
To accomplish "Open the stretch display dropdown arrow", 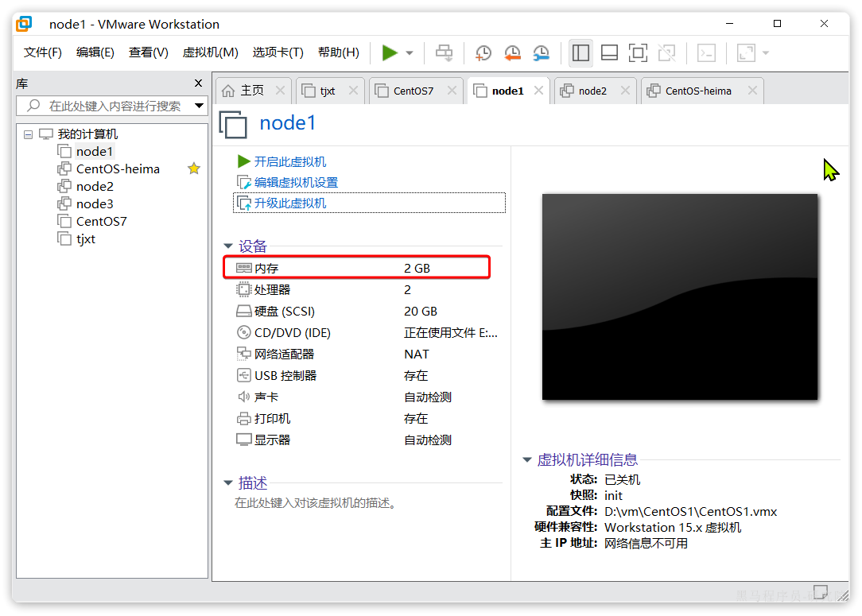I will point(766,53).
